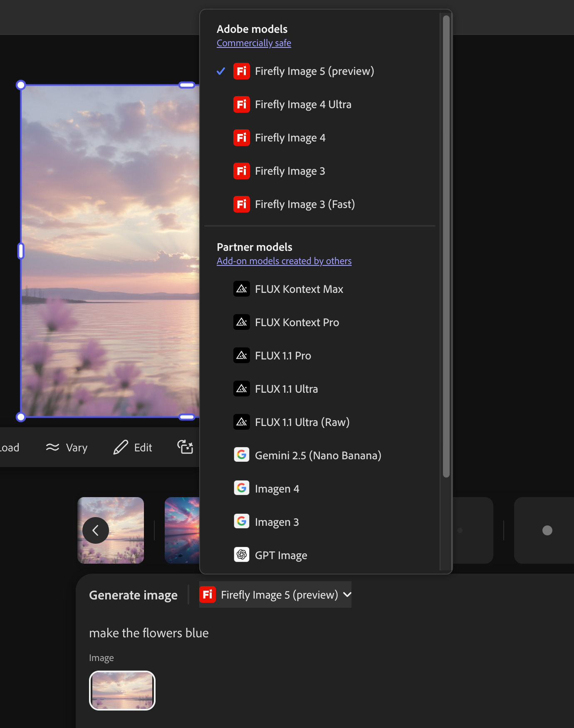Click the bottom edge handle of the image
Image resolution: width=574 pixels, height=728 pixels.
187,417
